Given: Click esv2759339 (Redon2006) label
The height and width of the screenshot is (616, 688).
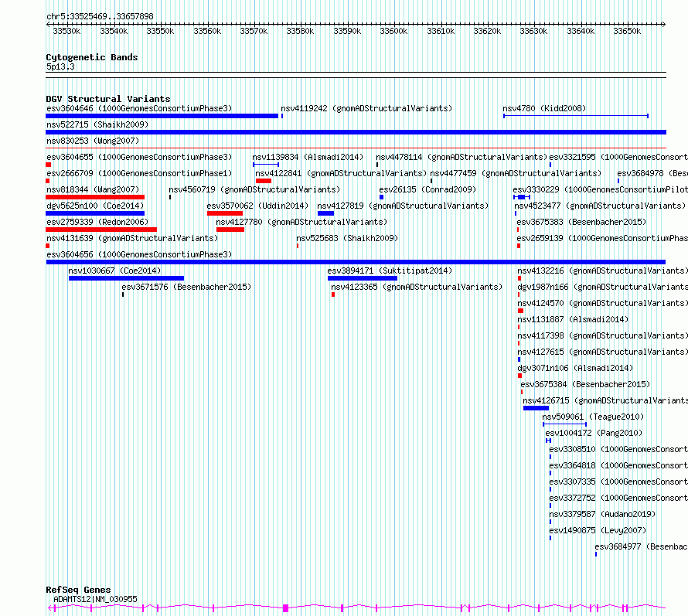Looking at the screenshot, I should point(97,222).
